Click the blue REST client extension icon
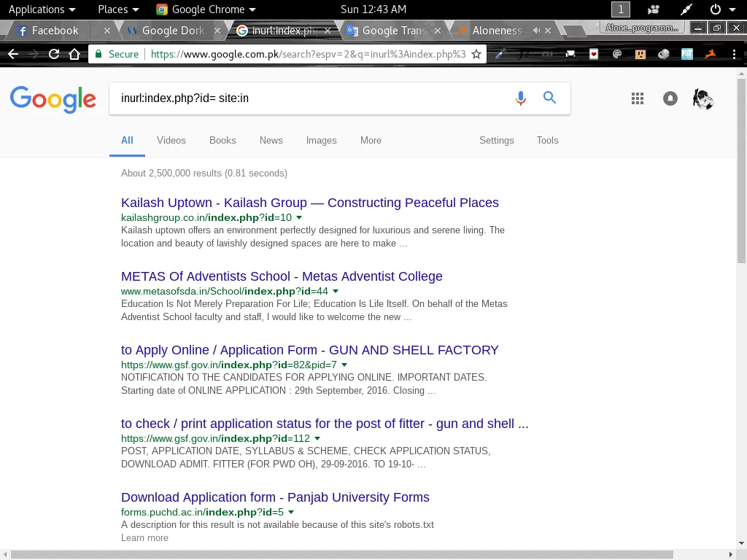 click(687, 54)
